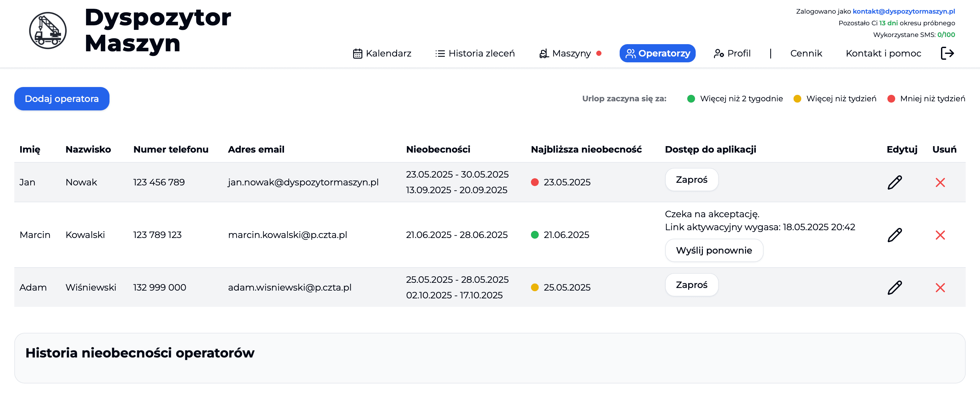Screen dimensions: 980x413
Task: Click yellow legend dot for Więcej niż tydzień
Action: 797,99
